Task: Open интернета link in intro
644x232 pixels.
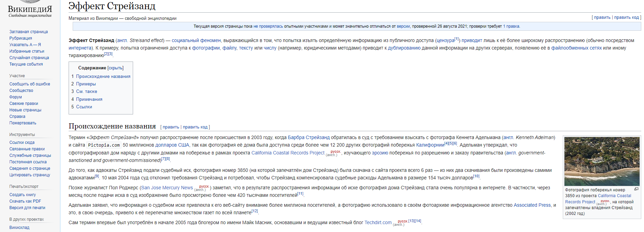Action: point(80,48)
